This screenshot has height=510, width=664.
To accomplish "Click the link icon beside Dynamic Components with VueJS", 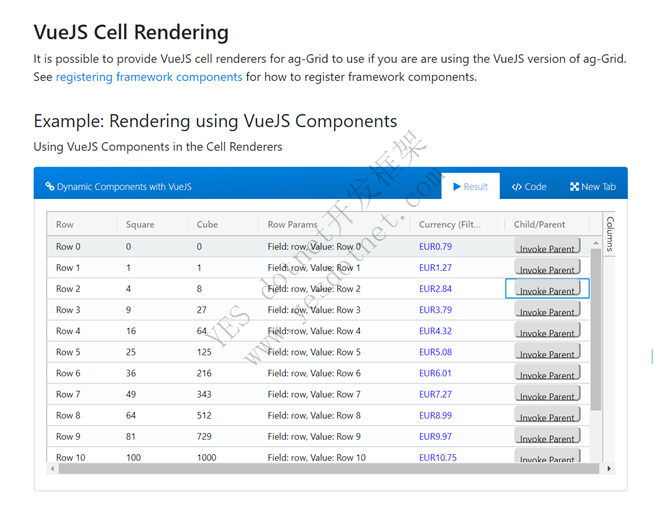I will click(50, 186).
